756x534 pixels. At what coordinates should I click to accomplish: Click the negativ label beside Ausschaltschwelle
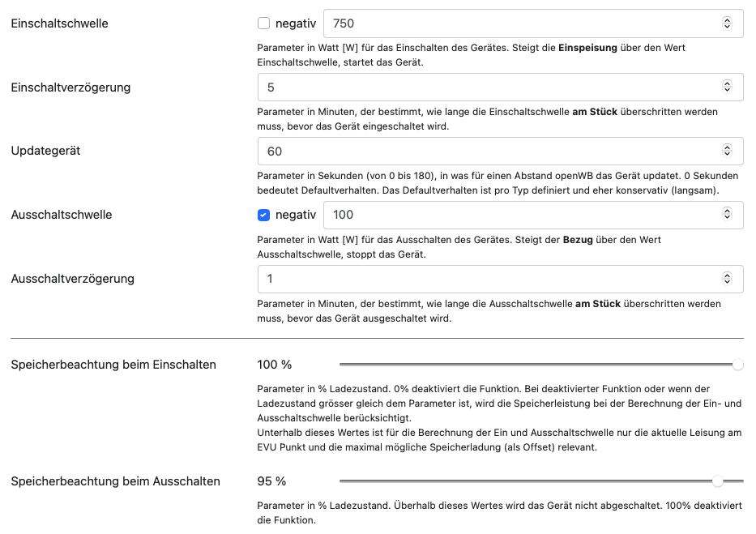296,216
